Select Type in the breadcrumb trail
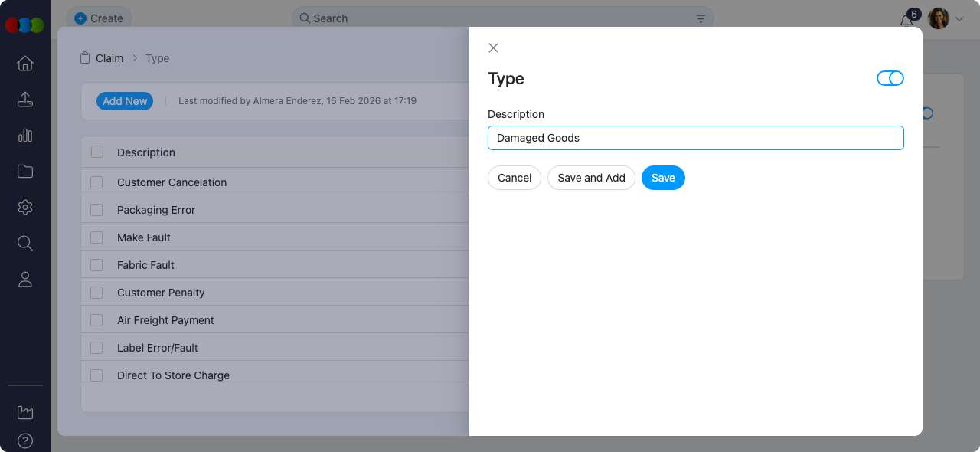This screenshot has height=452, width=980. (157, 57)
